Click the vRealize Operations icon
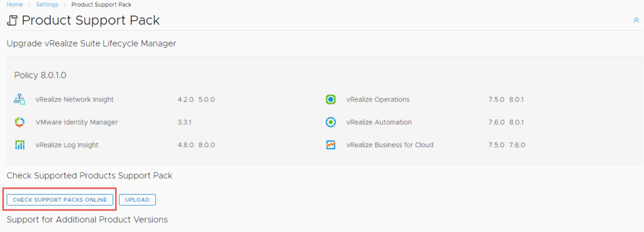 click(331, 99)
